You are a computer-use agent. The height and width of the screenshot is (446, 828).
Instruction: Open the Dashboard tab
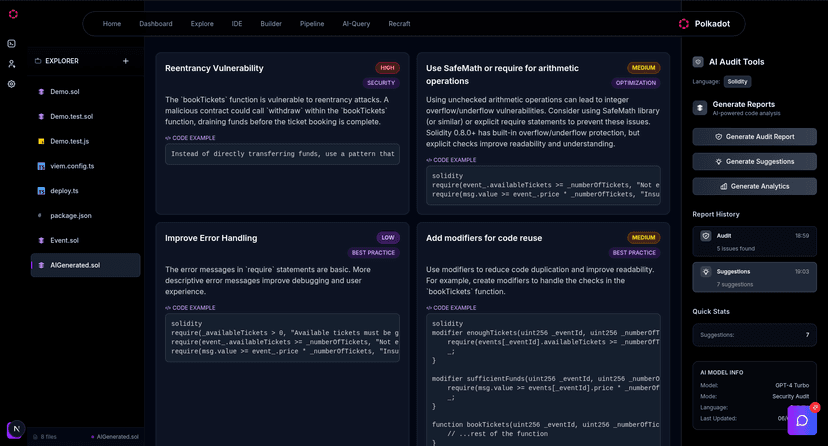tap(156, 24)
